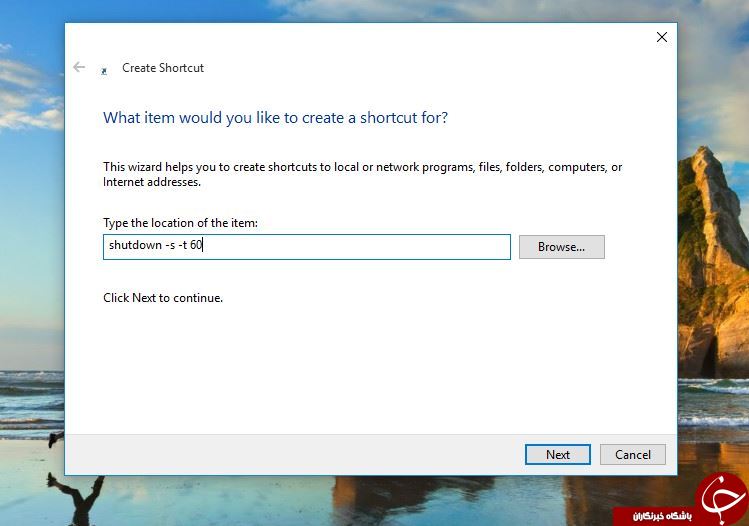Click the shortcut icon beside Create Shortcut
This screenshot has height=526, width=749.
click(104, 72)
